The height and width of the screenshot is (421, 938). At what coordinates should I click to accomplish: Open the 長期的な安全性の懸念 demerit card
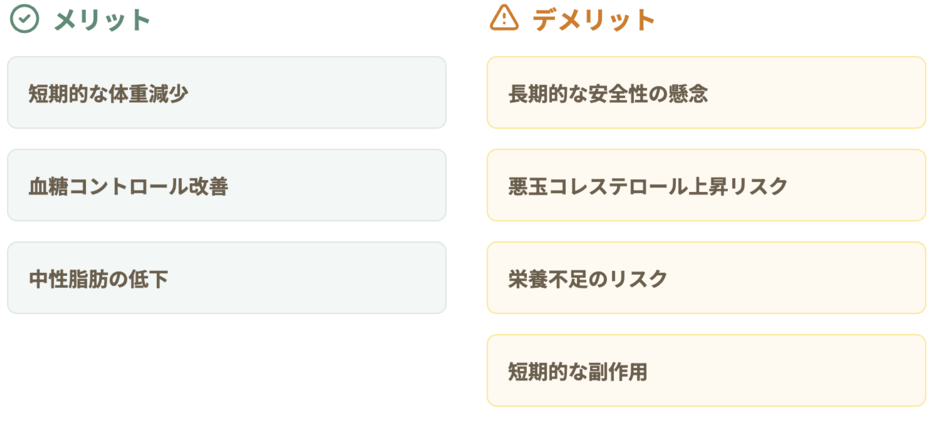coord(706,93)
